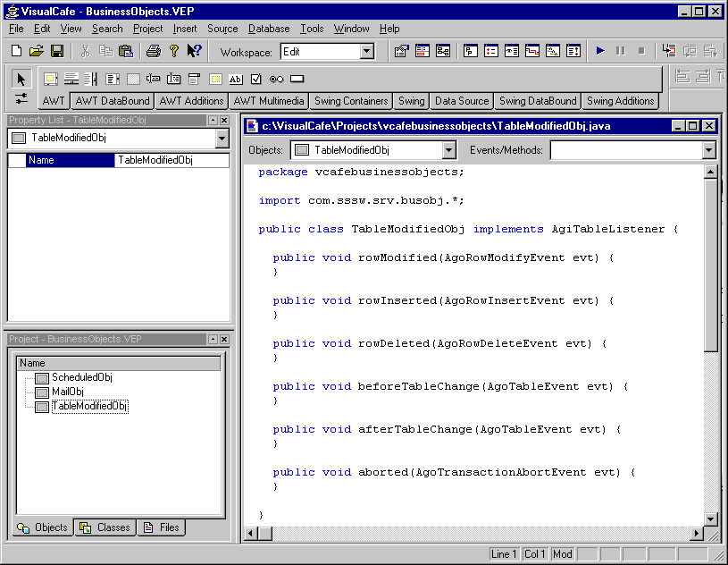Show the Objects tab in Project window
The height and width of the screenshot is (565, 728).
(x=43, y=527)
